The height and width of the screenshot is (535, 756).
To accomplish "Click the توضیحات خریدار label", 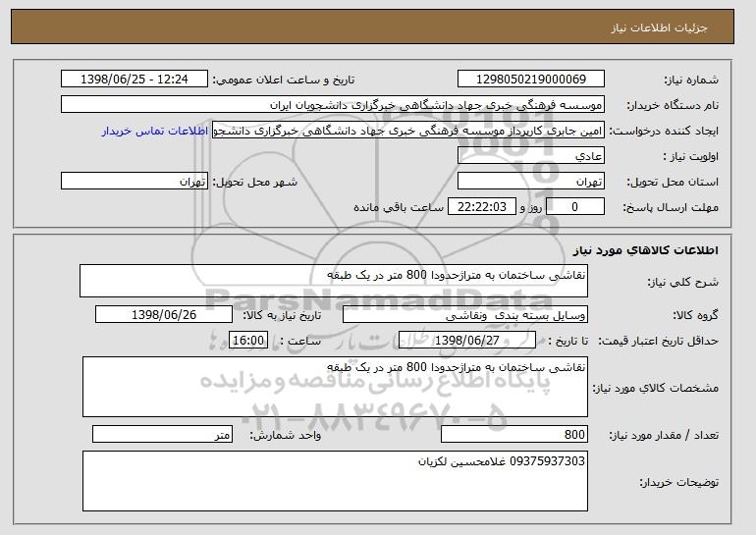I will tap(678, 482).
